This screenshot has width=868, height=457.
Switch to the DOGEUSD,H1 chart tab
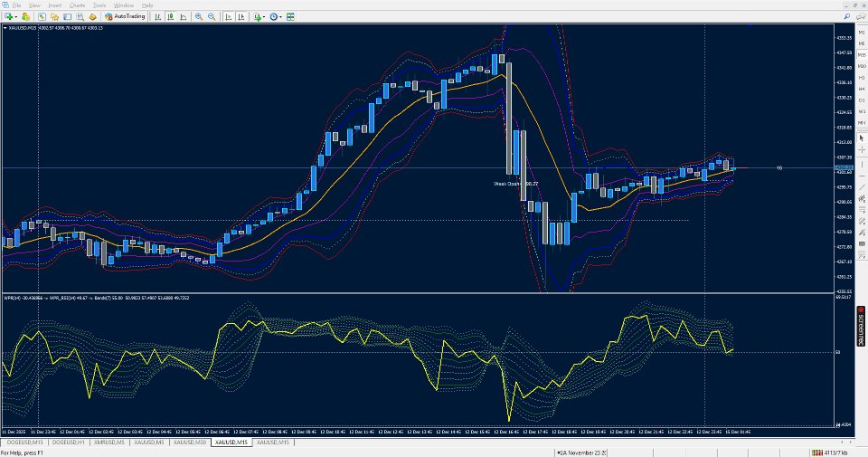click(68, 442)
